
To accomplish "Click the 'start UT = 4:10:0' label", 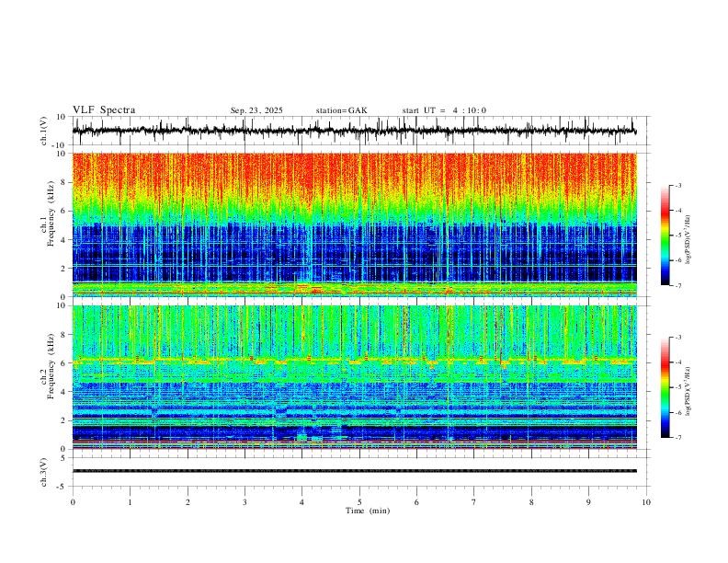I will click(x=444, y=110).
